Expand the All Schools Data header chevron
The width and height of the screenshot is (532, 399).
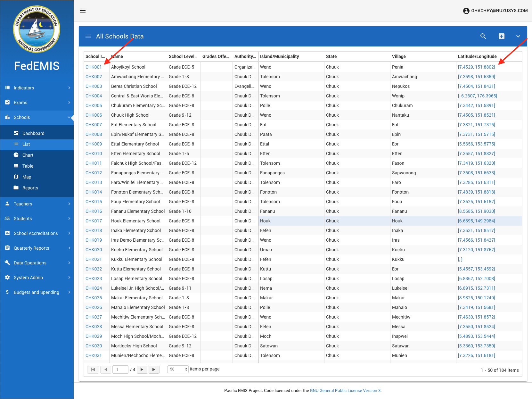[x=518, y=36]
